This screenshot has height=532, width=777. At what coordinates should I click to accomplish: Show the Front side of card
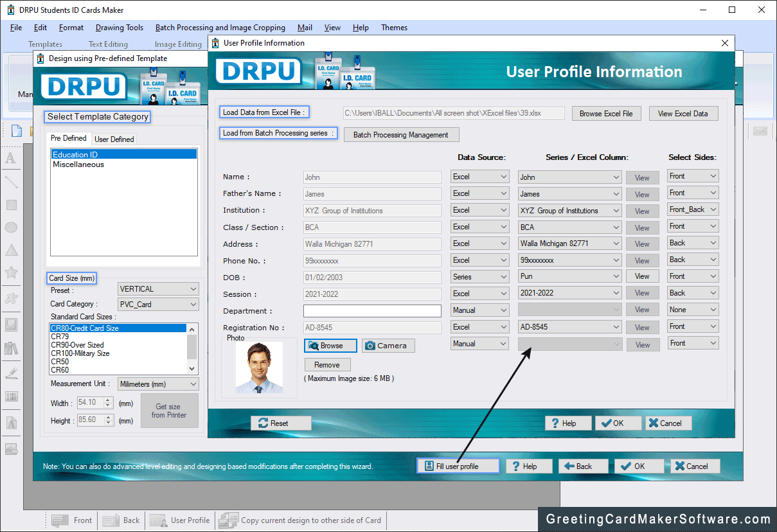point(72,520)
